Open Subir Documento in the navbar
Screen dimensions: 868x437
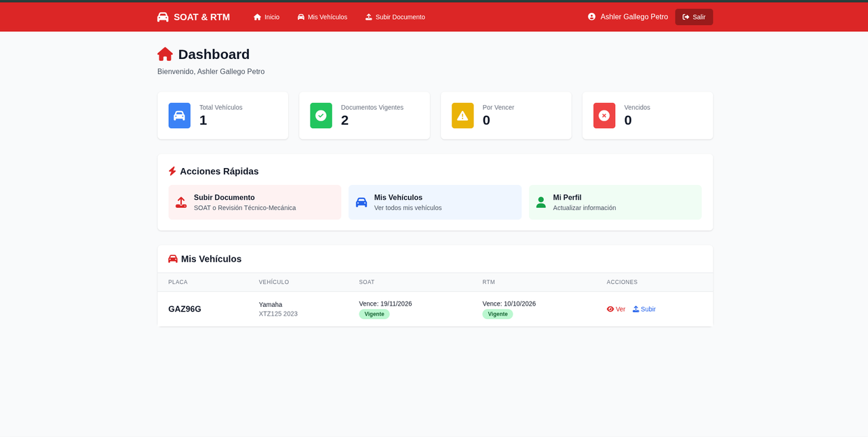pyautogui.click(x=395, y=17)
